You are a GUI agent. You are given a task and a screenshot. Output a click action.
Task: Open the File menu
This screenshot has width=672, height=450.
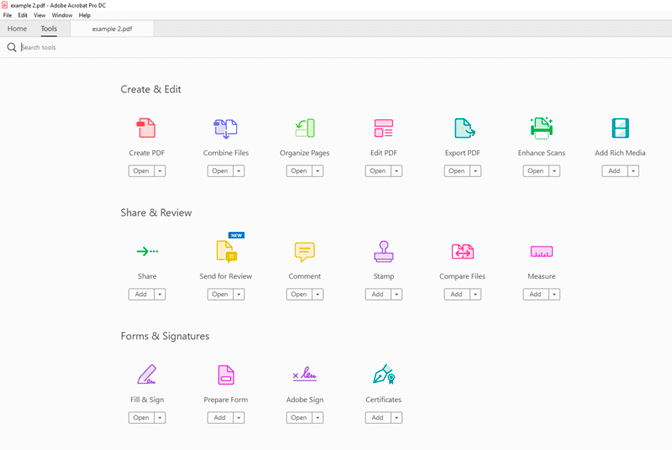click(8, 16)
